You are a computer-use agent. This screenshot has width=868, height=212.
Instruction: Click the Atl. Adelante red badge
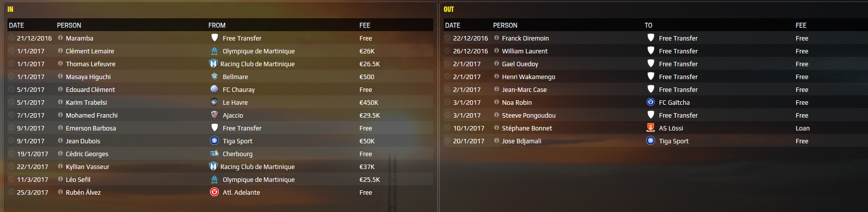(x=214, y=192)
